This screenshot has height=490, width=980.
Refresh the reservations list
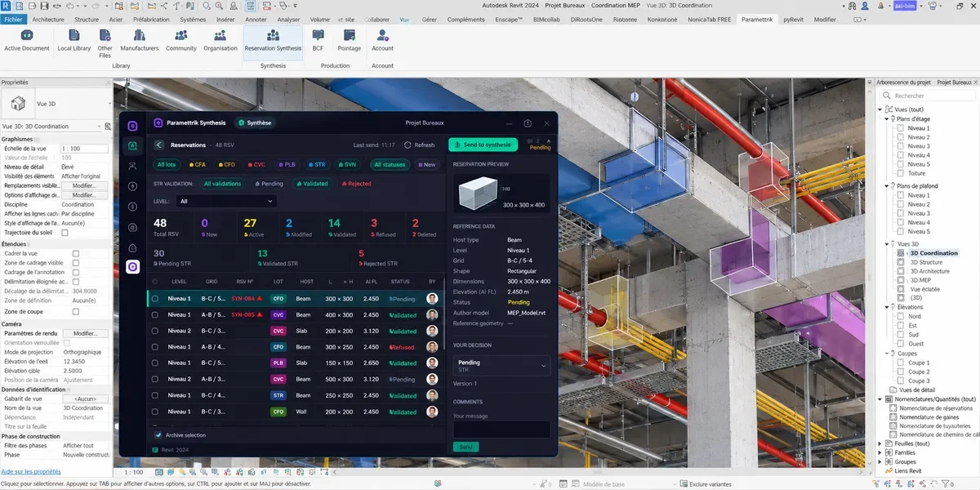point(420,145)
